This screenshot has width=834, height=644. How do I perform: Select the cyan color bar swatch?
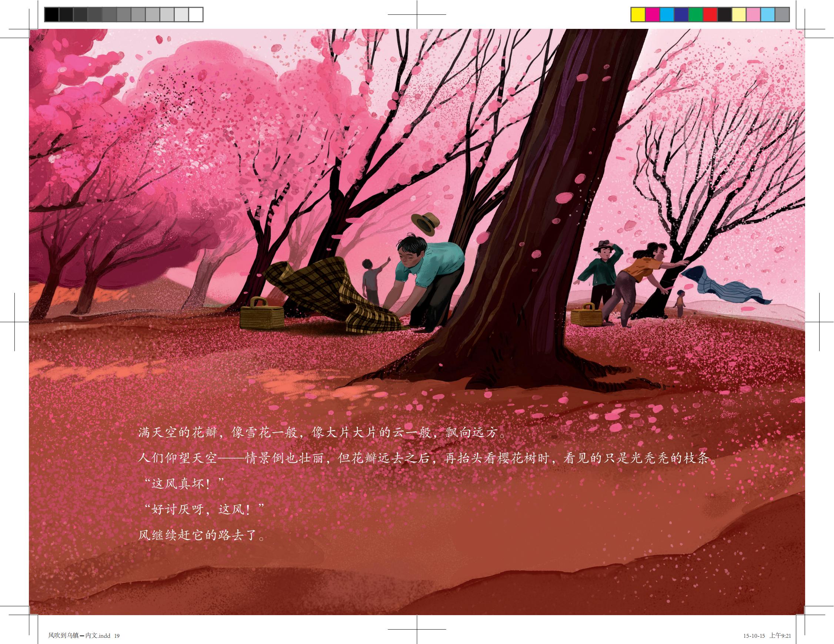667,15
